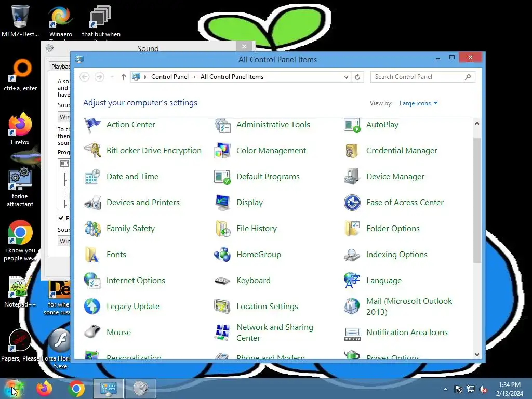Click the scrollbar down arrow
532x399 pixels.
coord(477,354)
